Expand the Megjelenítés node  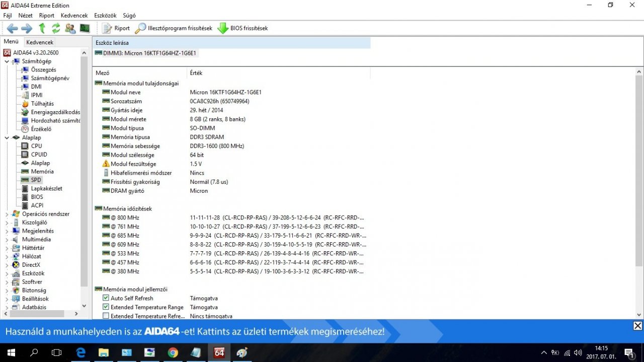[7, 231]
